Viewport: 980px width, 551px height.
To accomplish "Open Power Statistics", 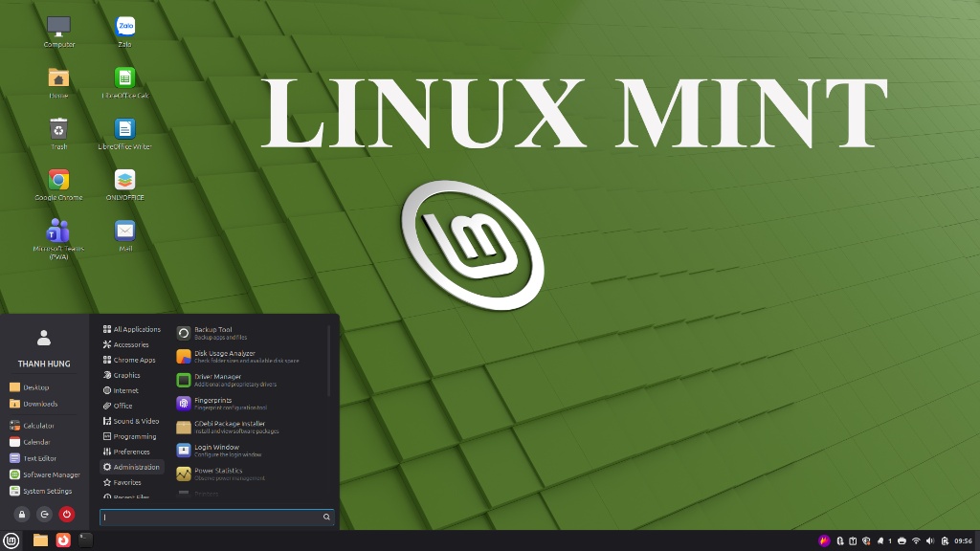I will [x=250, y=474].
